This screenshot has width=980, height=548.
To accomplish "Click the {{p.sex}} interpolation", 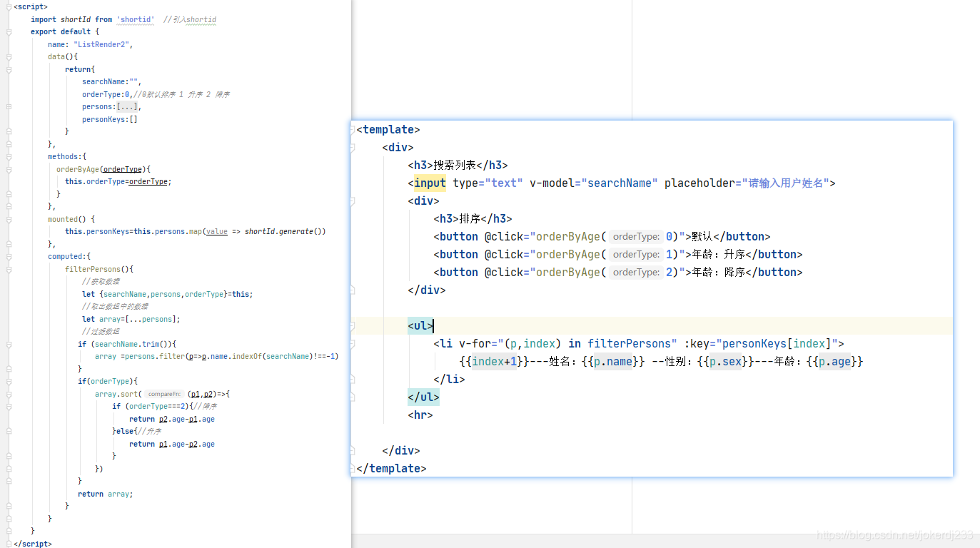I will 725,362.
